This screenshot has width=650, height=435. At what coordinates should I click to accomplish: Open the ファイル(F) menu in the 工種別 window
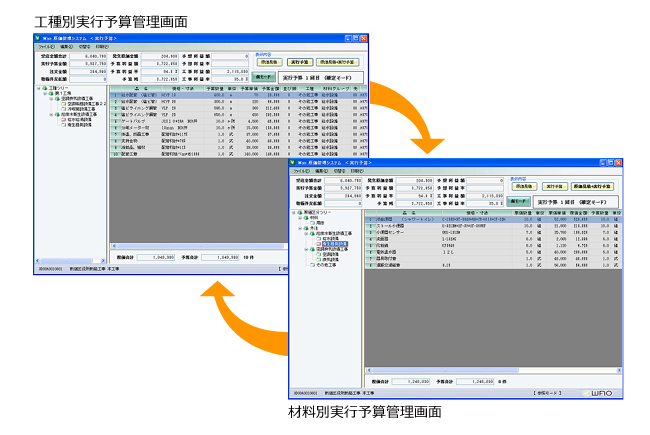[x=46, y=46]
